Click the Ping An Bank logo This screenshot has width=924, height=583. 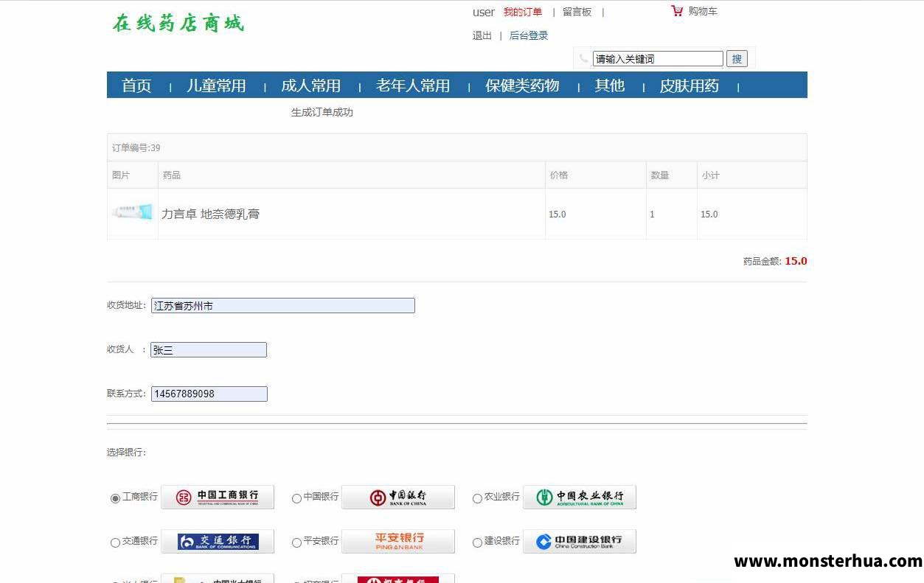point(398,542)
